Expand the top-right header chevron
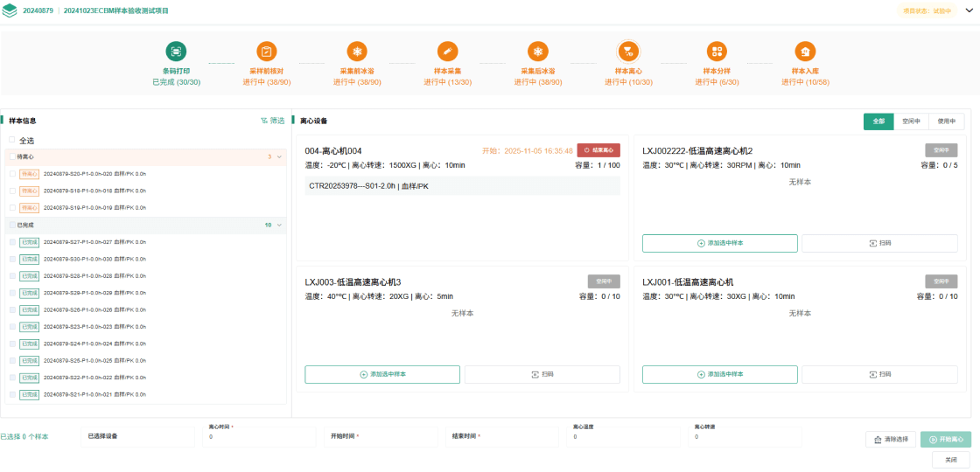Screen dimensions: 980x472 tap(968, 10)
